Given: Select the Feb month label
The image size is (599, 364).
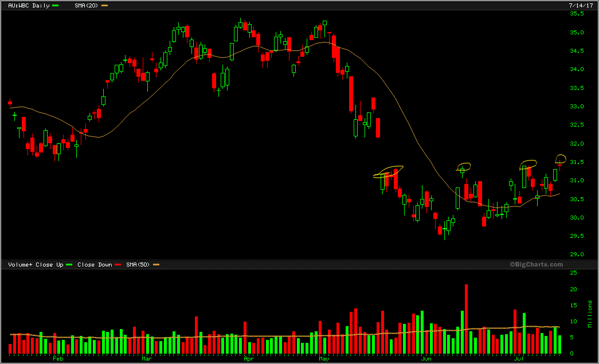Looking at the screenshot, I should pyautogui.click(x=58, y=359).
